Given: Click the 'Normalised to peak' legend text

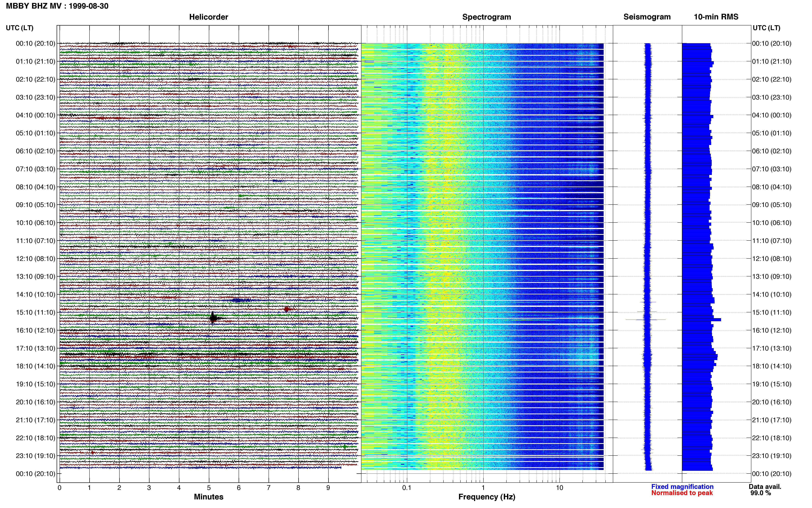Looking at the screenshot, I should pos(682,493).
